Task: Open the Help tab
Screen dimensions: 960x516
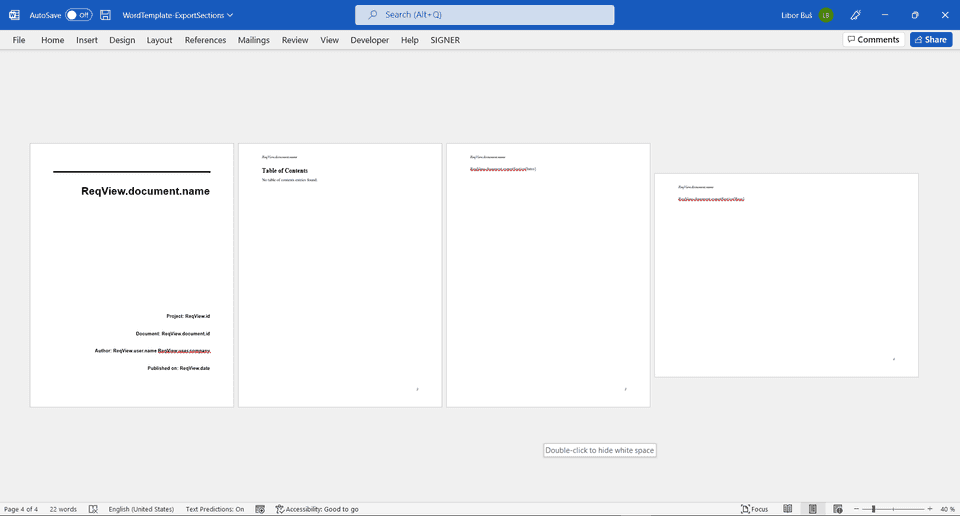Action: tap(410, 40)
